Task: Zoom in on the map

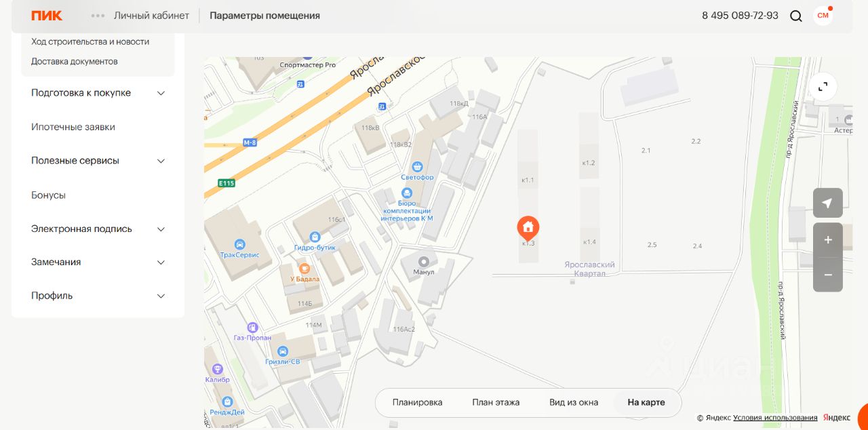Action: (827, 240)
